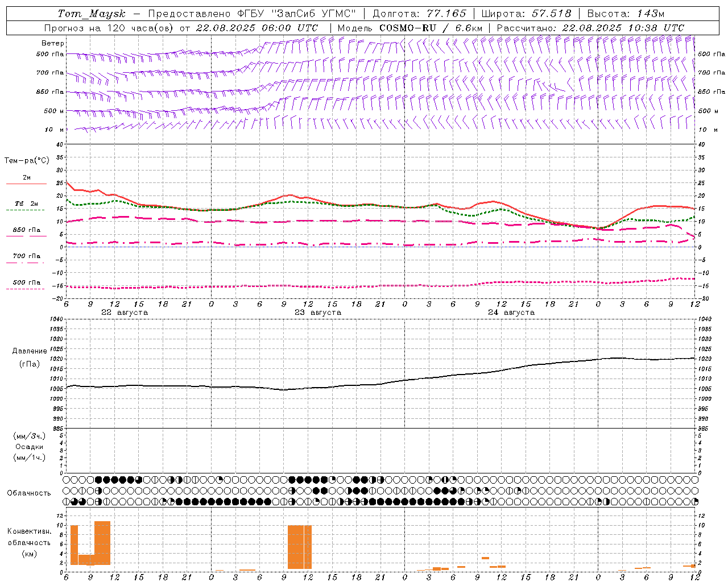
Task: Click the Тем-ра(°C) axis title
Action: (x=27, y=161)
